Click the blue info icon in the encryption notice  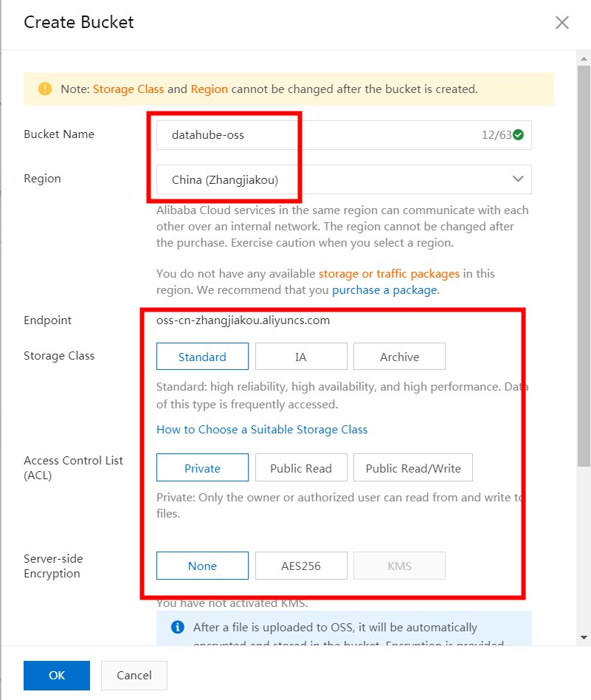tap(176, 627)
